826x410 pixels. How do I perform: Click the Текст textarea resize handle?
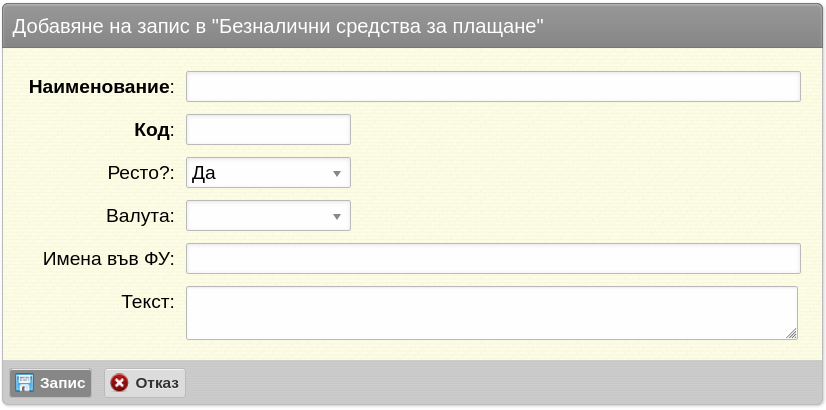791,333
